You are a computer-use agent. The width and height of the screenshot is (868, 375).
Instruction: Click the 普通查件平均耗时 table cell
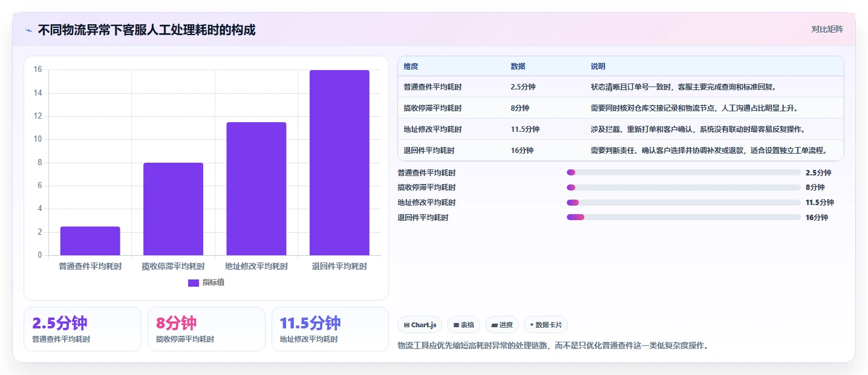coord(432,87)
